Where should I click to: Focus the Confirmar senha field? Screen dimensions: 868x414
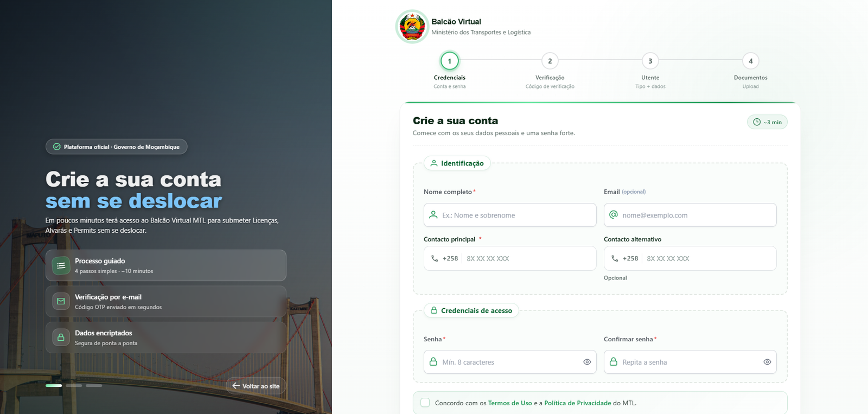[690, 362]
